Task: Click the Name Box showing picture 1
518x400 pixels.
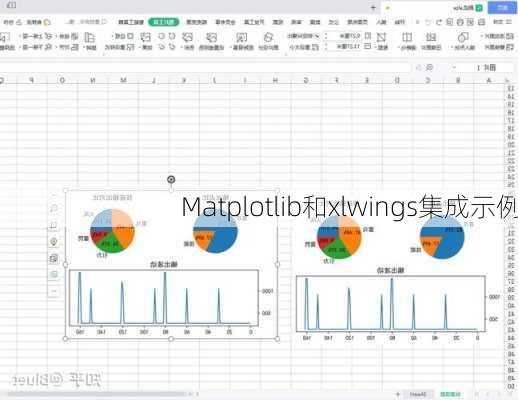Action: tap(486, 68)
